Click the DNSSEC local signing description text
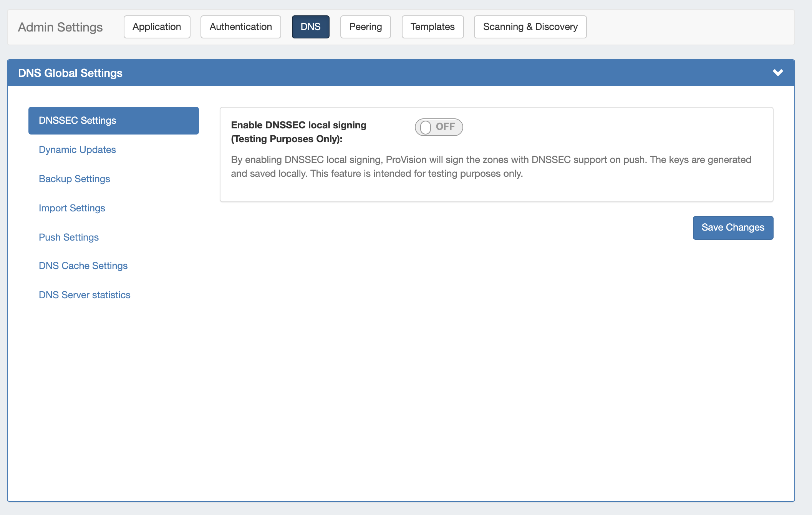The width and height of the screenshot is (812, 515). pyautogui.click(x=491, y=166)
